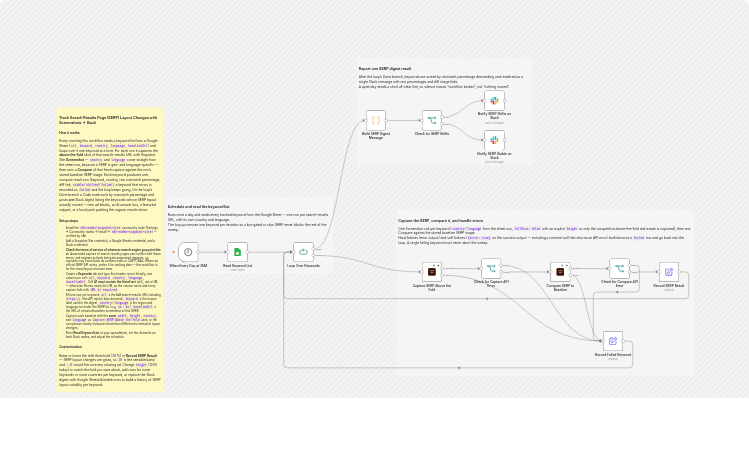
Task: Open the Record SERP Result edit node
Action: (669, 272)
